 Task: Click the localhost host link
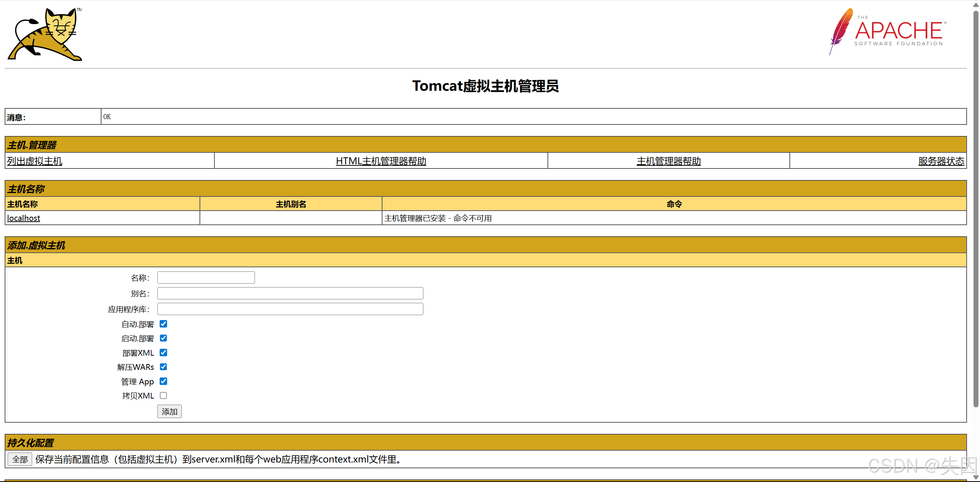(23, 218)
